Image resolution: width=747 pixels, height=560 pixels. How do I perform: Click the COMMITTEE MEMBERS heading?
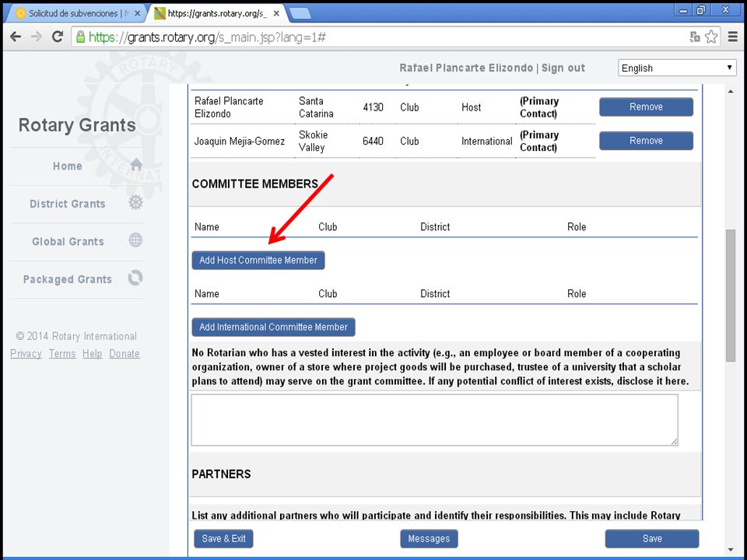(255, 184)
